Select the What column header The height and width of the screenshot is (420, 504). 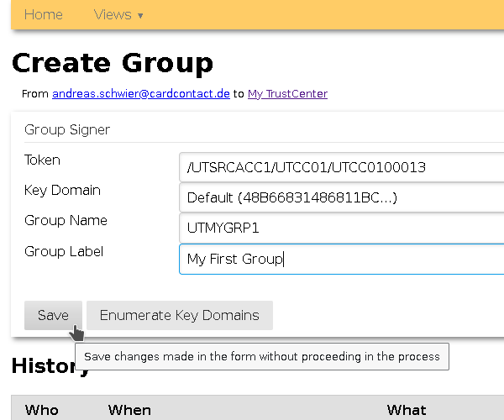(x=407, y=410)
